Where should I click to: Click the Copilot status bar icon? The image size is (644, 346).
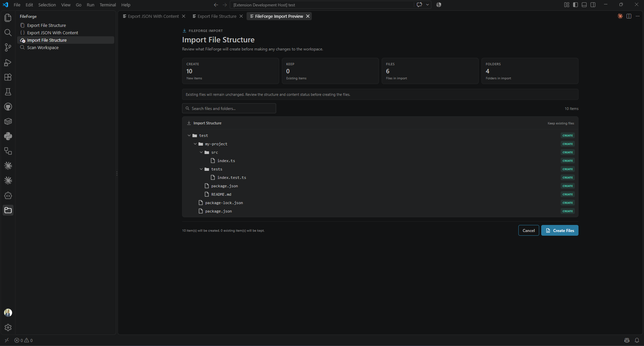tap(627, 340)
